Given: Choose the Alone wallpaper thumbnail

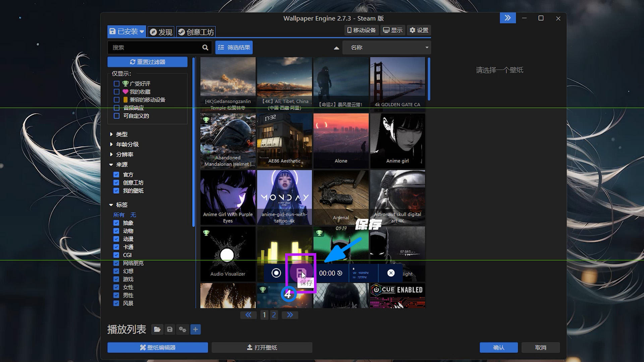Looking at the screenshot, I should click(341, 141).
